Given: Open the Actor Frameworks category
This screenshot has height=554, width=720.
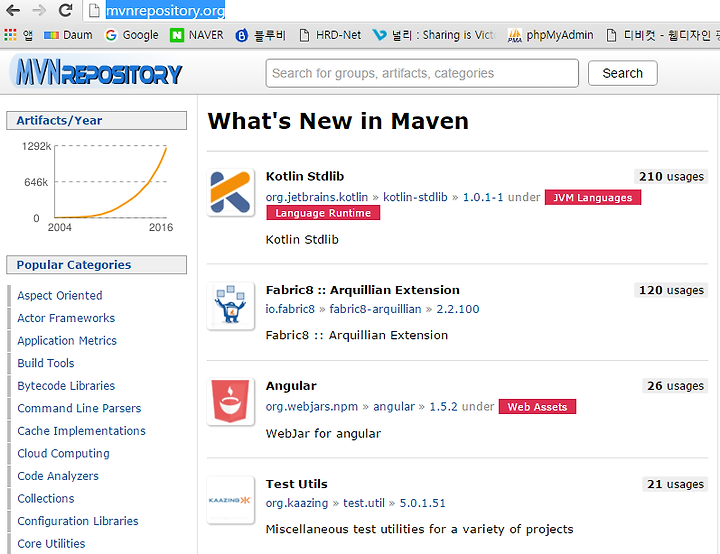Looking at the screenshot, I should pyautogui.click(x=66, y=318).
